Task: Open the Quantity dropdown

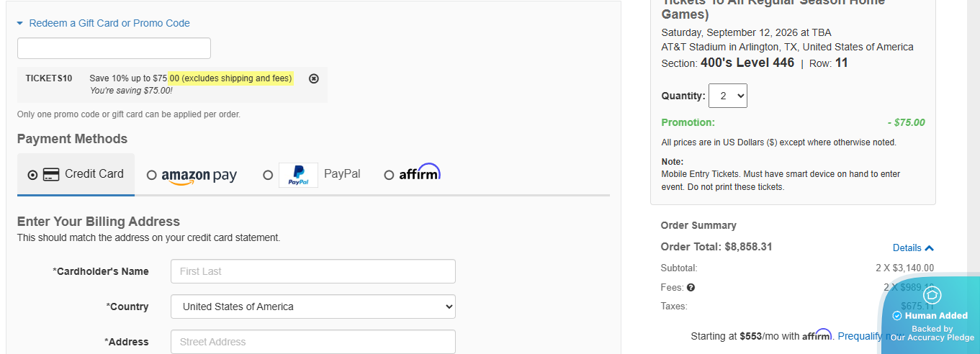Action: click(x=727, y=96)
